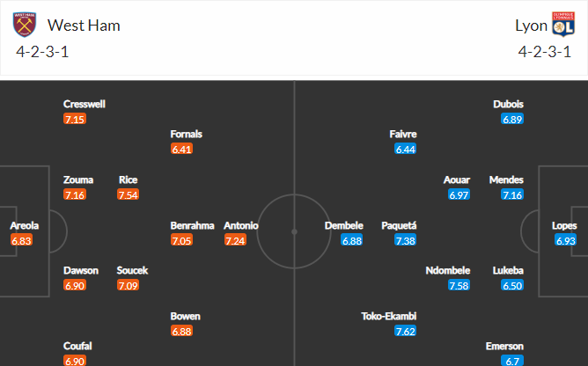Click Toko-Ekambi's 7.62 rating badge

click(x=406, y=331)
